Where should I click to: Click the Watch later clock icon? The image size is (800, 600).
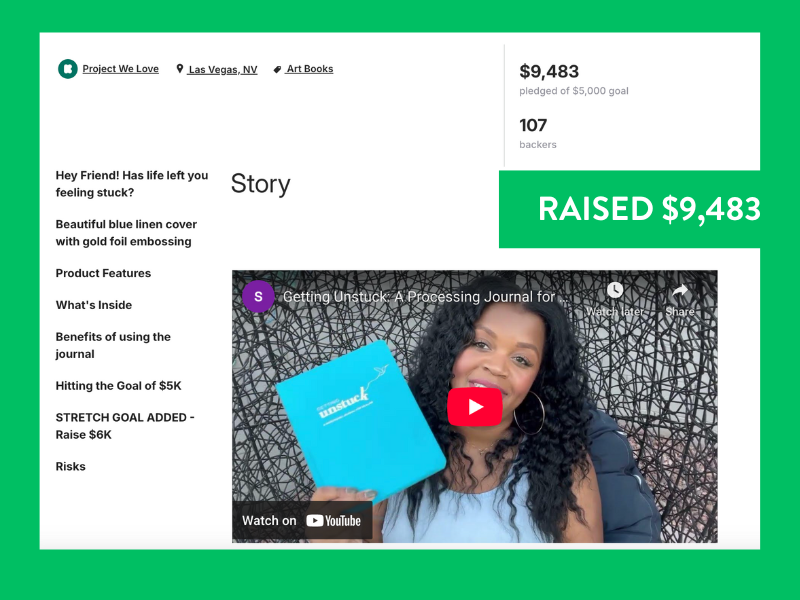point(615,290)
